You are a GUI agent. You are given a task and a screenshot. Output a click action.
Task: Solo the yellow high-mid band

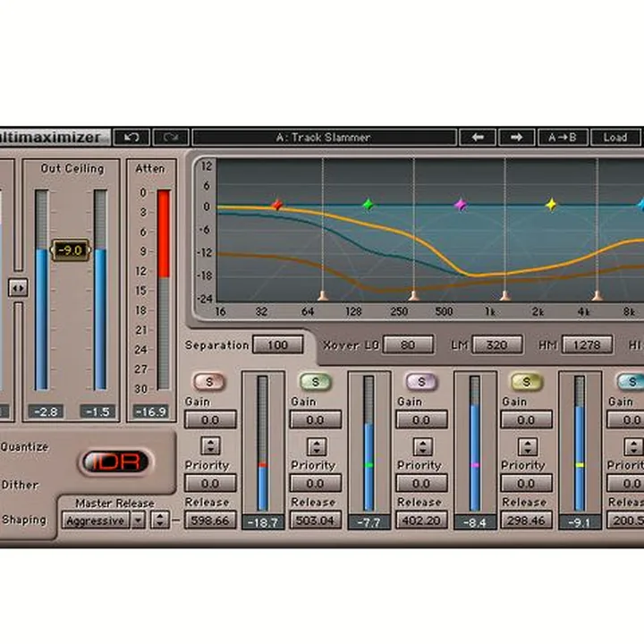pyautogui.click(x=527, y=382)
